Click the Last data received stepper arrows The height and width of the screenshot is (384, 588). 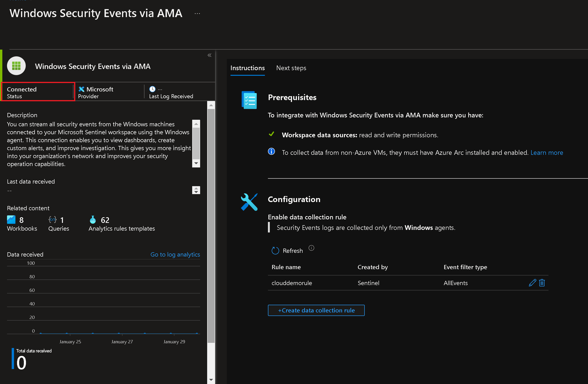click(196, 190)
